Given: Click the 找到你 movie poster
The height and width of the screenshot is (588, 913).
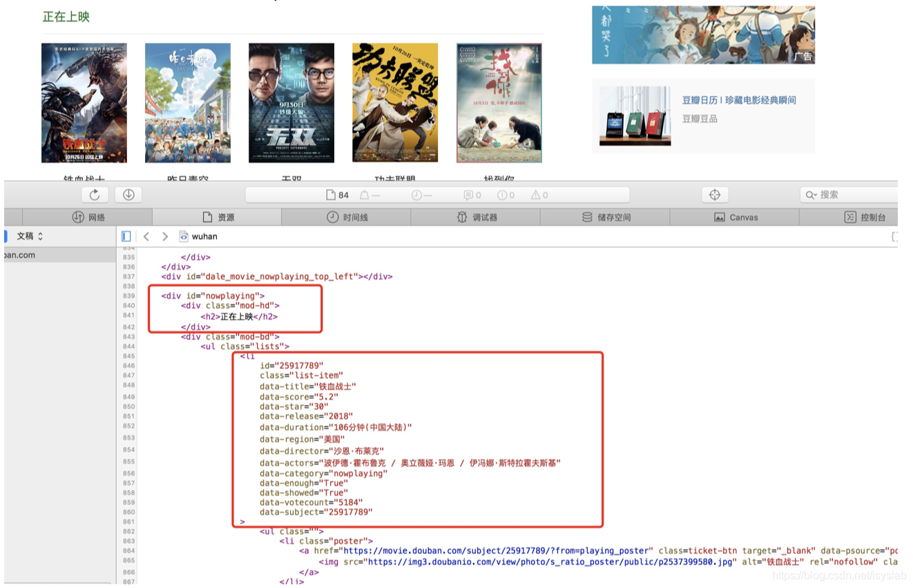Looking at the screenshot, I should coord(499,103).
